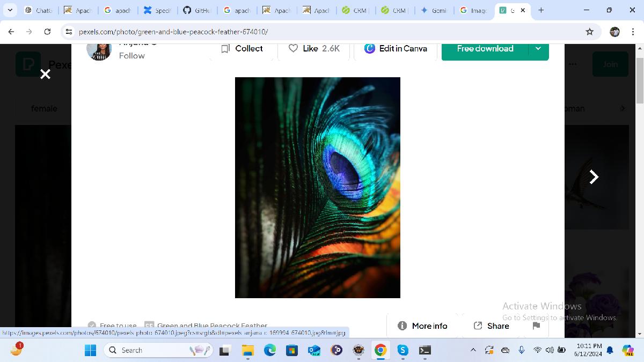Switch to the ChatGPT tab
Image resolution: width=644 pixels, height=362 pixels.
tap(38, 10)
